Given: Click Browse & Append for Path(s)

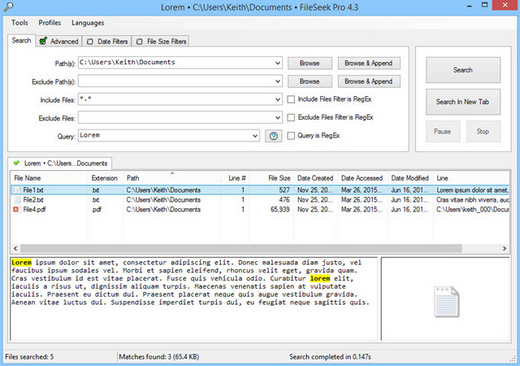Looking at the screenshot, I should coord(369,63).
